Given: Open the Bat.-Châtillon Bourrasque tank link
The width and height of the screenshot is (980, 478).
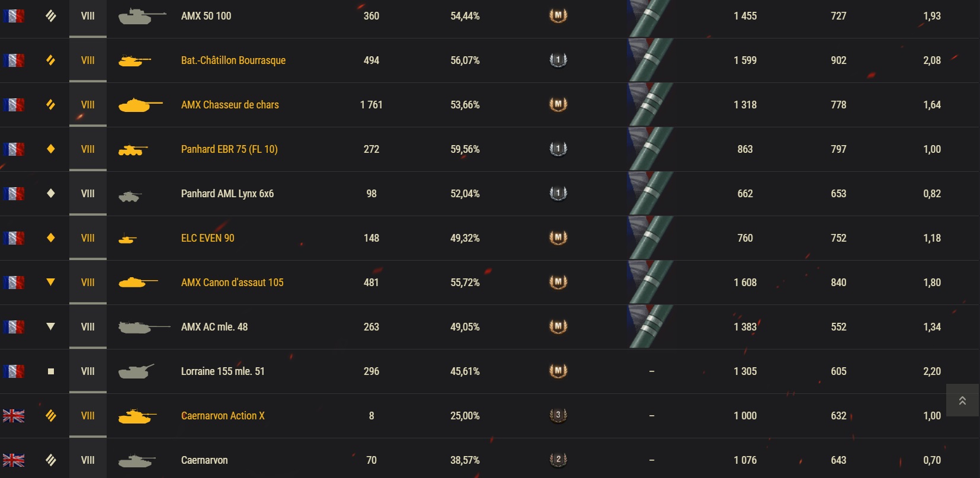Looking at the screenshot, I should click(x=233, y=60).
